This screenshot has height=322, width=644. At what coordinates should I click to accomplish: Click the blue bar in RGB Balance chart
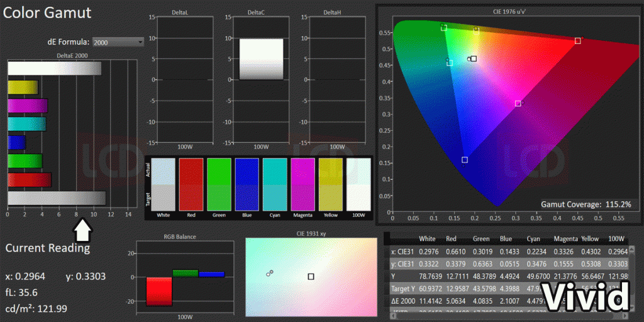pos(211,274)
